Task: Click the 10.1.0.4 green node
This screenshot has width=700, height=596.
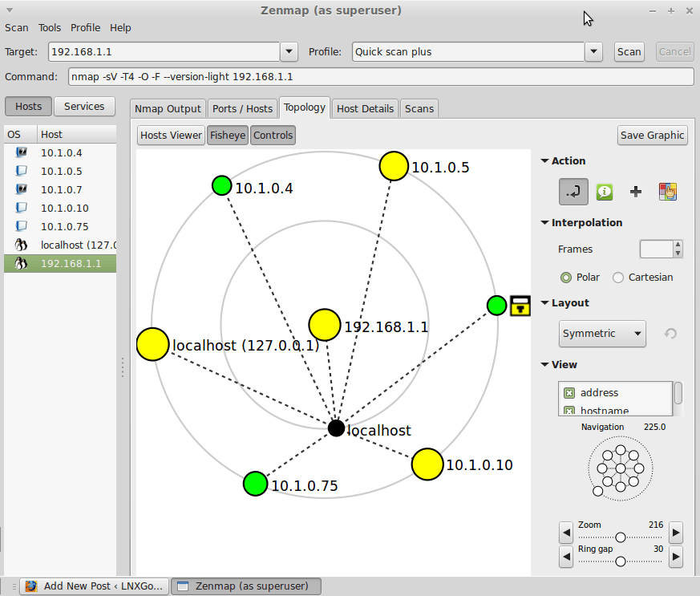Action: point(222,185)
